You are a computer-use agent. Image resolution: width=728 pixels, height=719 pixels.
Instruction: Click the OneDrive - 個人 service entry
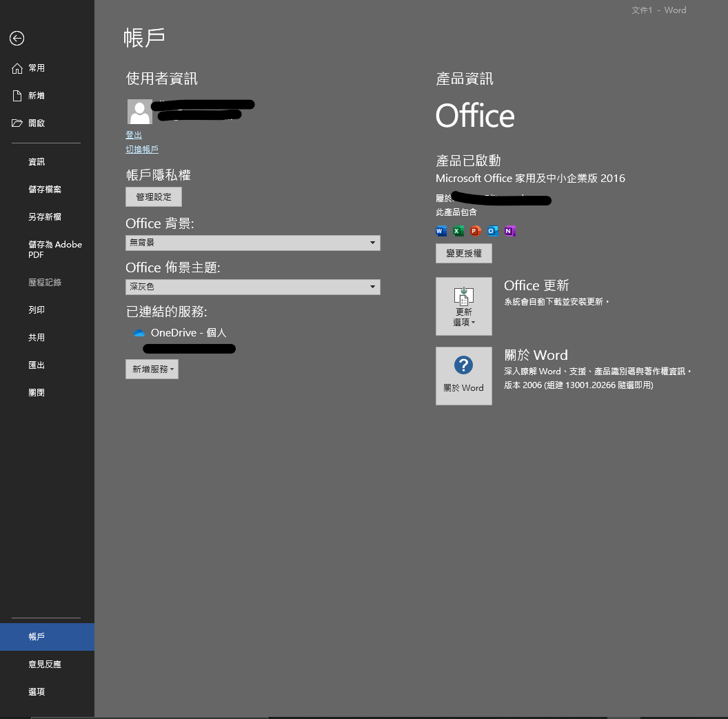coord(180,333)
